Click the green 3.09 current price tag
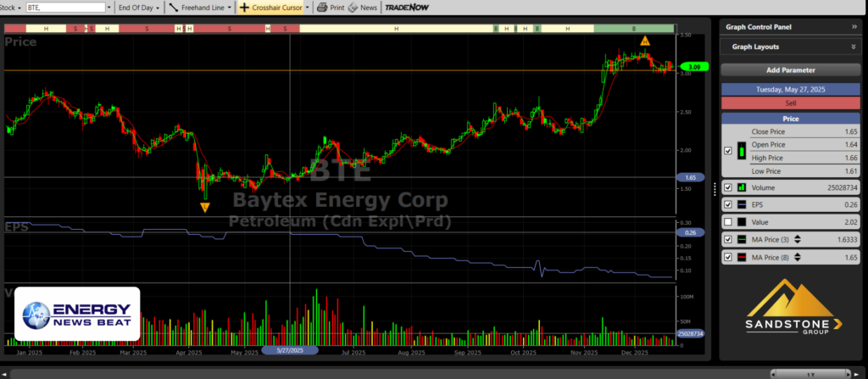Image resolution: width=868 pixels, height=379 pixels. click(x=693, y=67)
